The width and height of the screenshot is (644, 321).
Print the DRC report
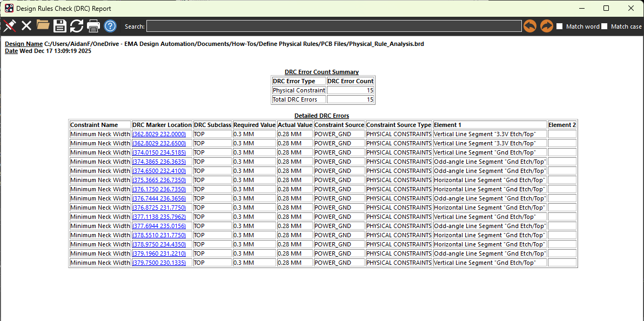click(93, 26)
